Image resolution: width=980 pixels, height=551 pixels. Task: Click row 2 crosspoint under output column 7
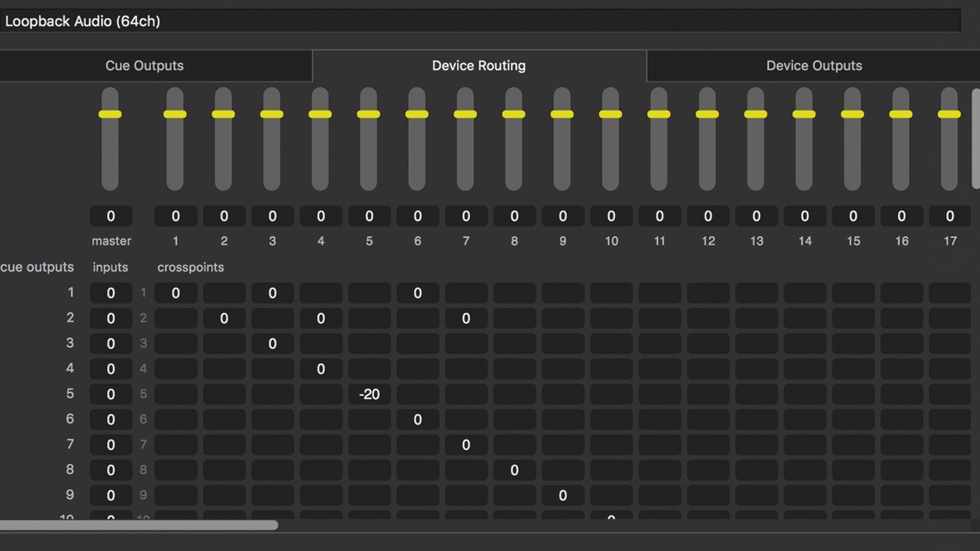coord(466,319)
